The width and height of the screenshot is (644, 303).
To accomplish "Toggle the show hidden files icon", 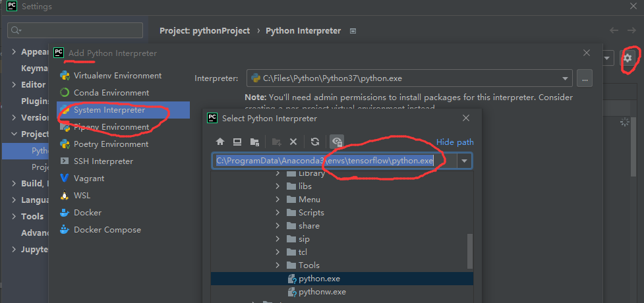I will pyautogui.click(x=337, y=142).
